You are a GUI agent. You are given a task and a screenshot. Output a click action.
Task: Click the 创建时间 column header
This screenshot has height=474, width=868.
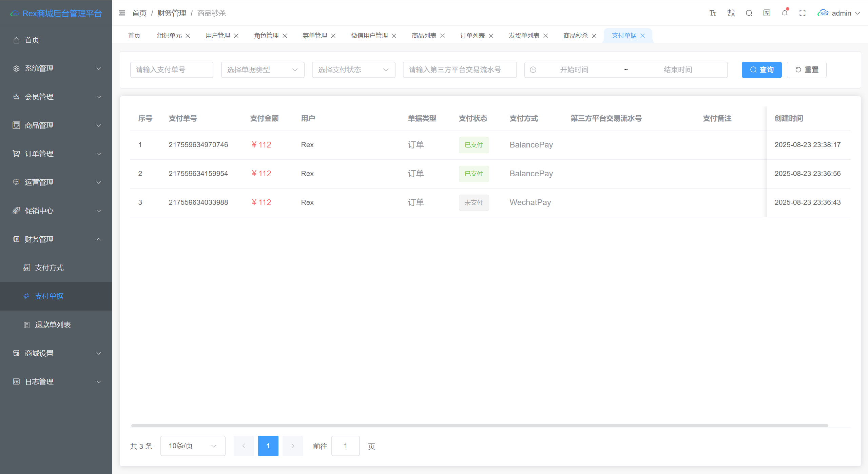(x=789, y=118)
